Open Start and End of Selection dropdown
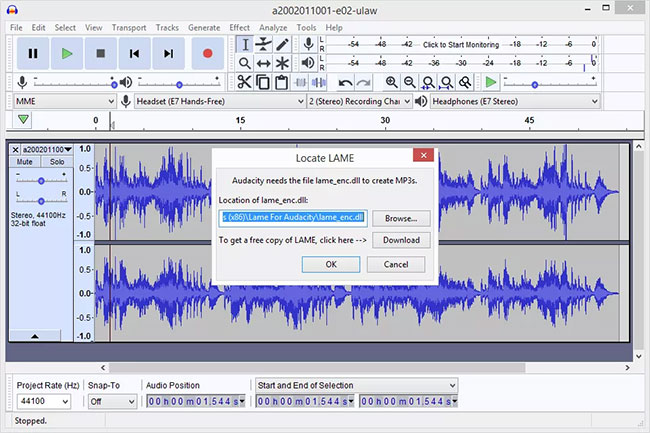650x433 pixels. point(357,385)
